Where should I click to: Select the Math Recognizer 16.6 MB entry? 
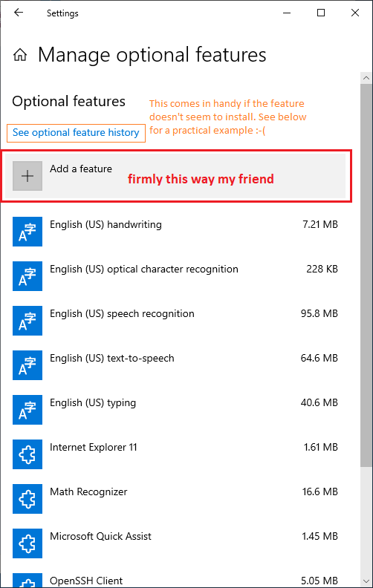(x=175, y=499)
